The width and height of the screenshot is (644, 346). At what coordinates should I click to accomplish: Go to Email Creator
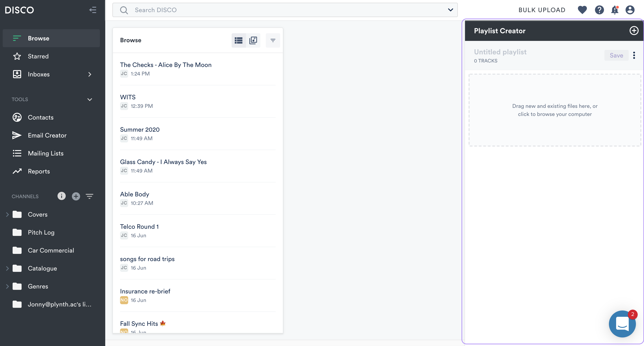47,135
